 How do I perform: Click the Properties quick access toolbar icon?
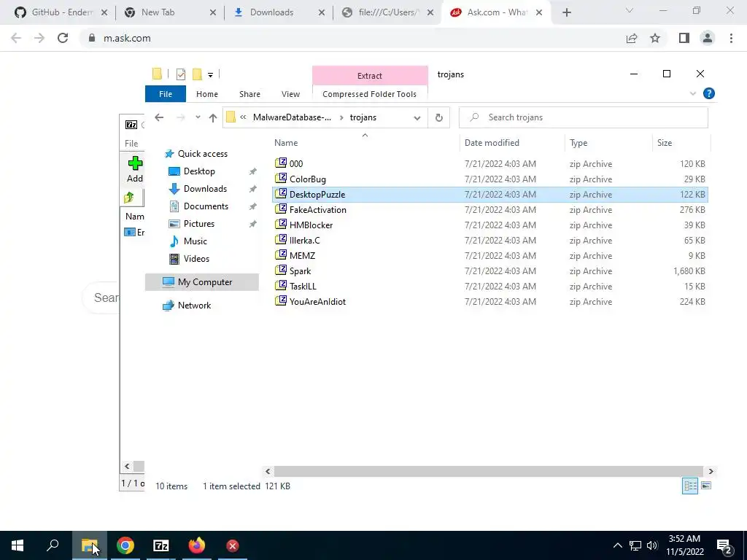181,74
